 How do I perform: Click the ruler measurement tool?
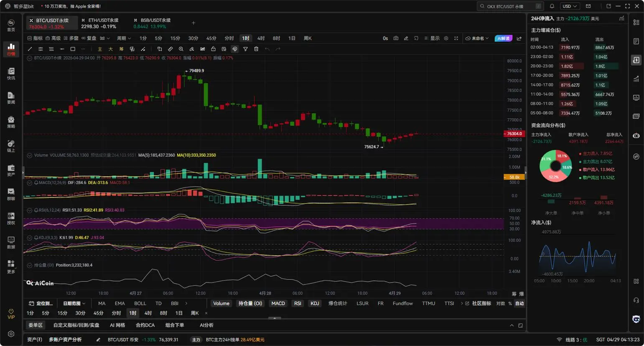tap(170, 49)
